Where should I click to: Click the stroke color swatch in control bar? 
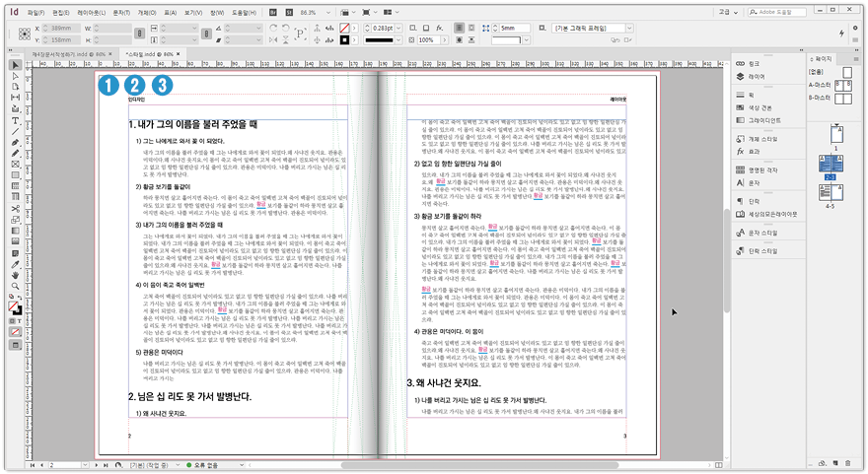[344, 39]
